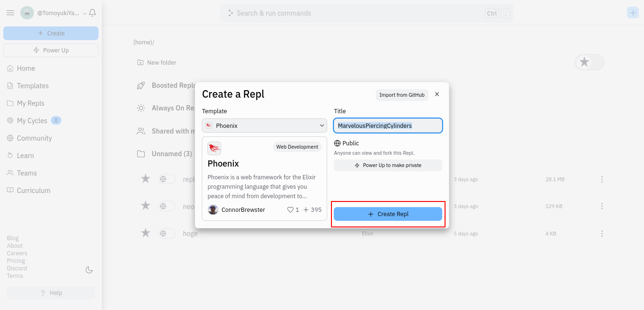Open the Discord footer link
This screenshot has height=310, width=644.
[17, 268]
